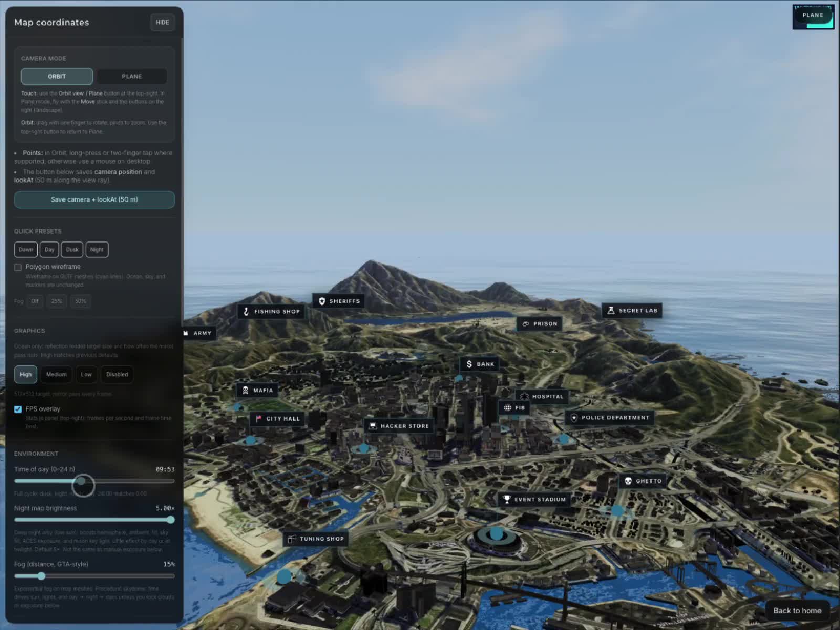Click the Bank dollar sign icon
Screen dimensions: 840x630
tap(469, 364)
